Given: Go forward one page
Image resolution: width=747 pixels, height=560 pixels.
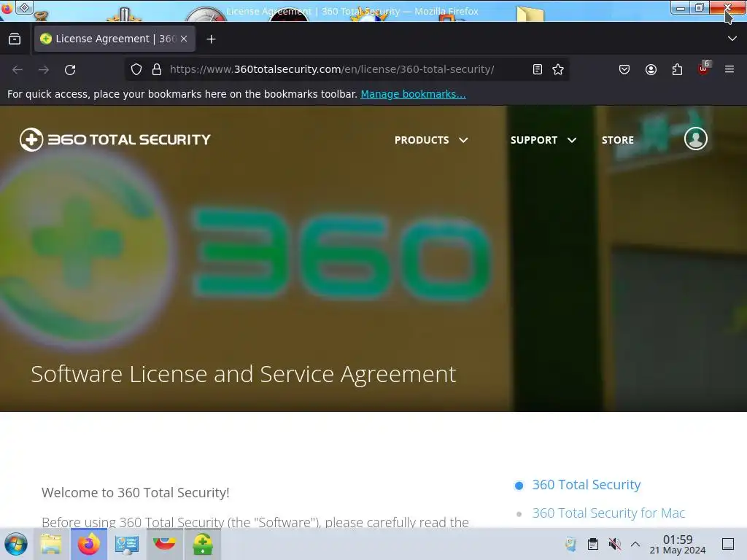Looking at the screenshot, I should coord(44,69).
